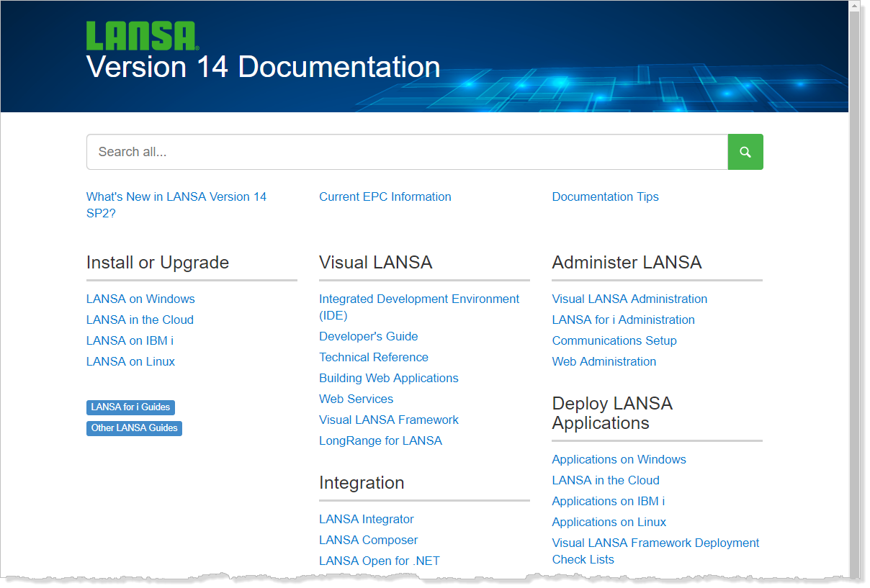Image resolution: width=870 pixels, height=588 pixels.
Task: Click the Version 14 Documentation title
Action: pyautogui.click(x=264, y=67)
